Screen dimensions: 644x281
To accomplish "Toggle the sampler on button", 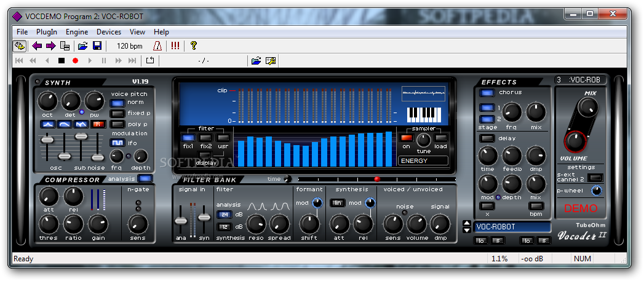I will tap(406, 138).
